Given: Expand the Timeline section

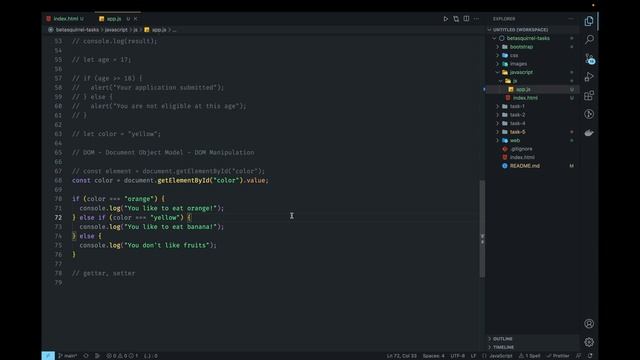Looking at the screenshot, I should (x=532, y=347).
